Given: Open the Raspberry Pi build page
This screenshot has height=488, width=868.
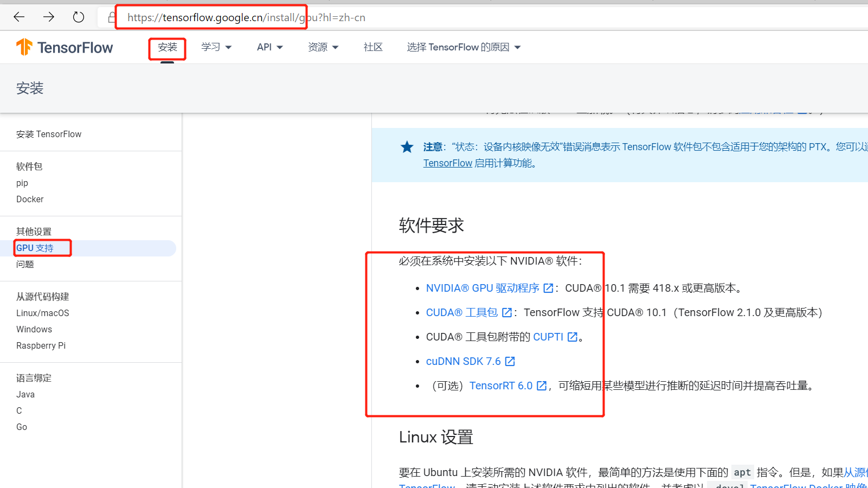Looking at the screenshot, I should 41,345.
